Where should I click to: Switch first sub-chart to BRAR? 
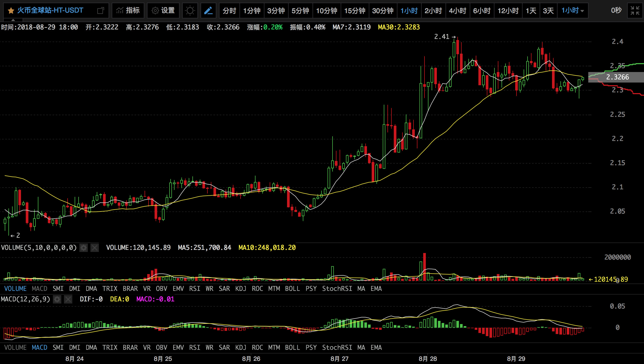[130, 289]
